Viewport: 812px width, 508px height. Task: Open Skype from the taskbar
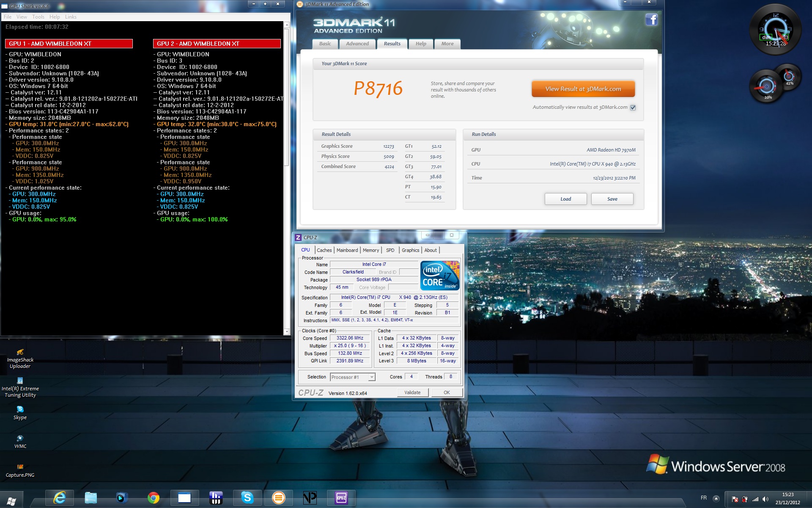click(x=247, y=498)
